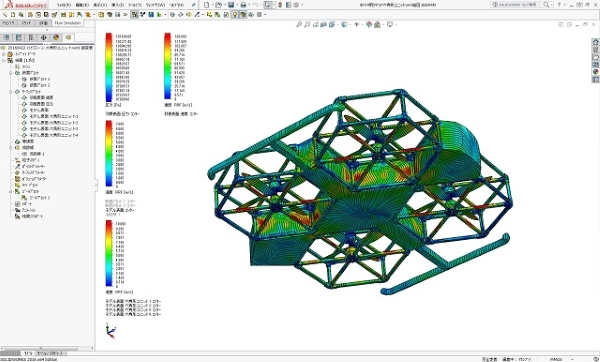The image size is (600, 362).
Task: Click the top-left pressure color legend bar
Action: [x=109, y=67]
